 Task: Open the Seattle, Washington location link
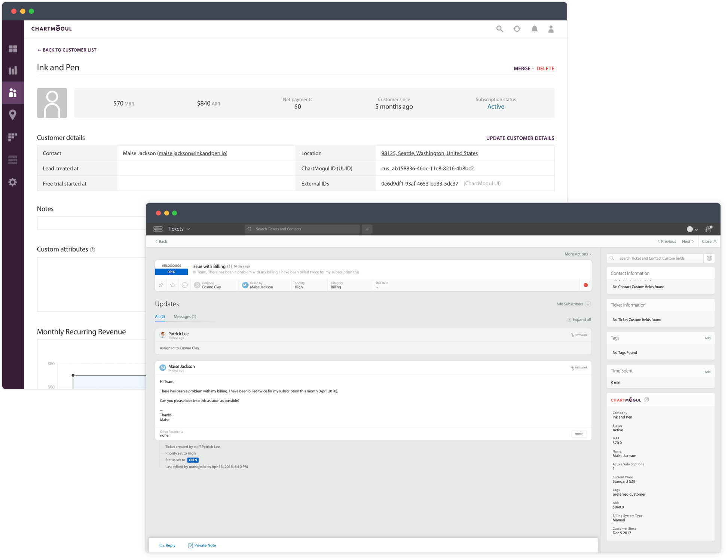429,153
